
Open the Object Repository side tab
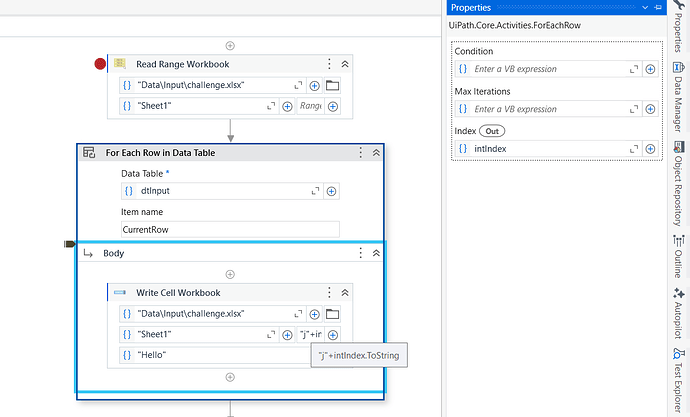coord(679,183)
